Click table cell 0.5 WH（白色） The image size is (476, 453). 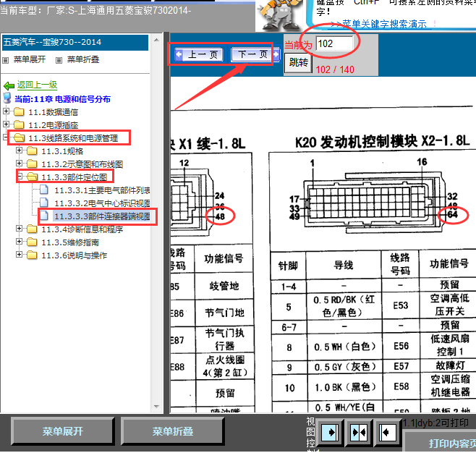(x=344, y=347)
